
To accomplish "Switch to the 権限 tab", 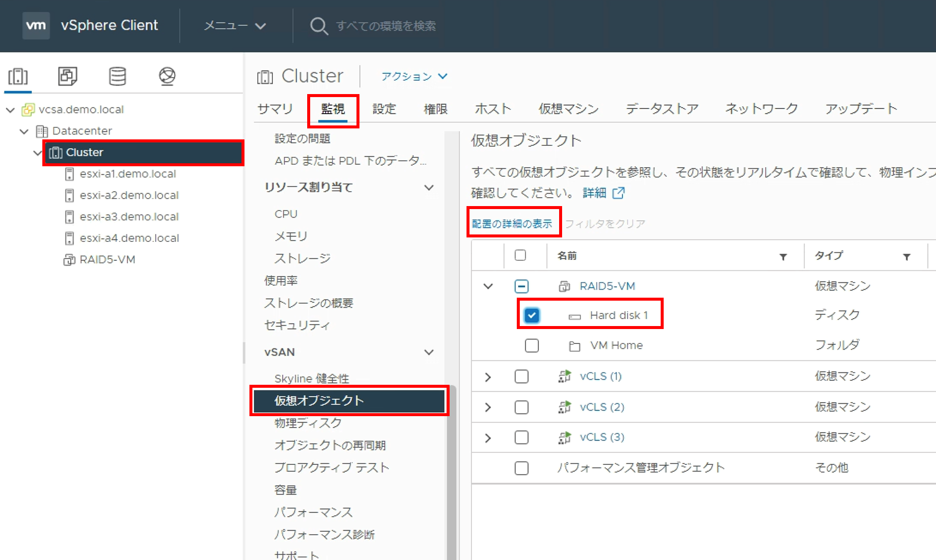I will coord(436,109).
